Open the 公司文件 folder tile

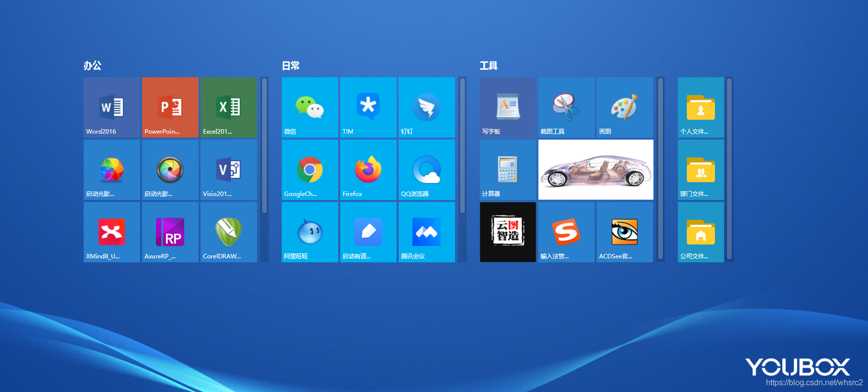point(701,232)
